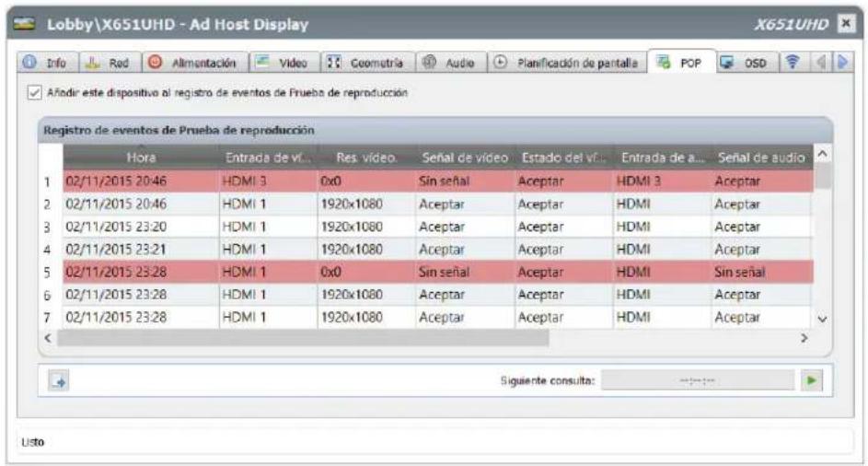This screenshot has height=466, width=868.
Task: Click the export log icon button
Action: (59, 381)
